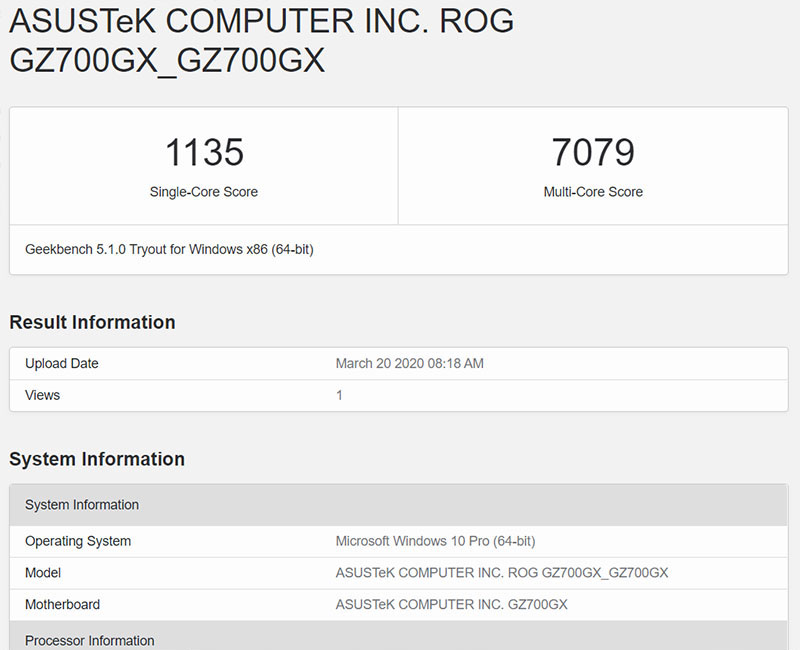Click the Motherboard row label
The width and height of the screenshot is (800, 650).
pos(62,605)
